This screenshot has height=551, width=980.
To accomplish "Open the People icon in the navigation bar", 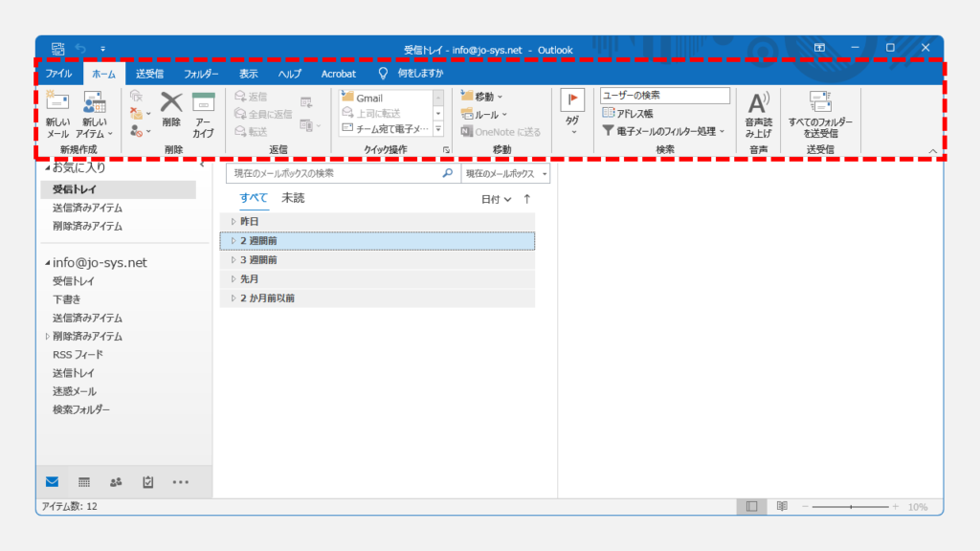I will (x=116, y=482).
